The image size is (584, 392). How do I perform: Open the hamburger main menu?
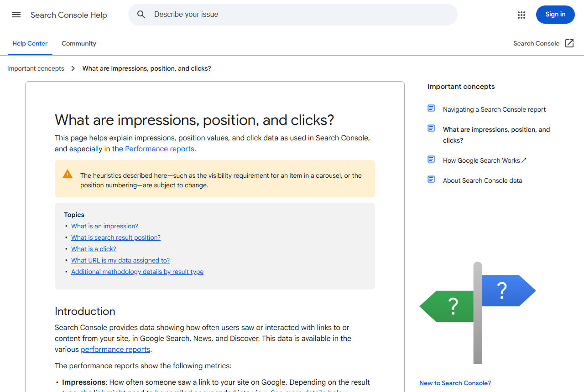coord(16,15)
